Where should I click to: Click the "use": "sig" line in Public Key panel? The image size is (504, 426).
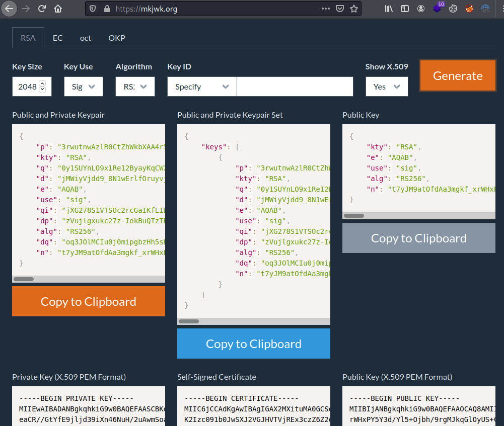394,168
